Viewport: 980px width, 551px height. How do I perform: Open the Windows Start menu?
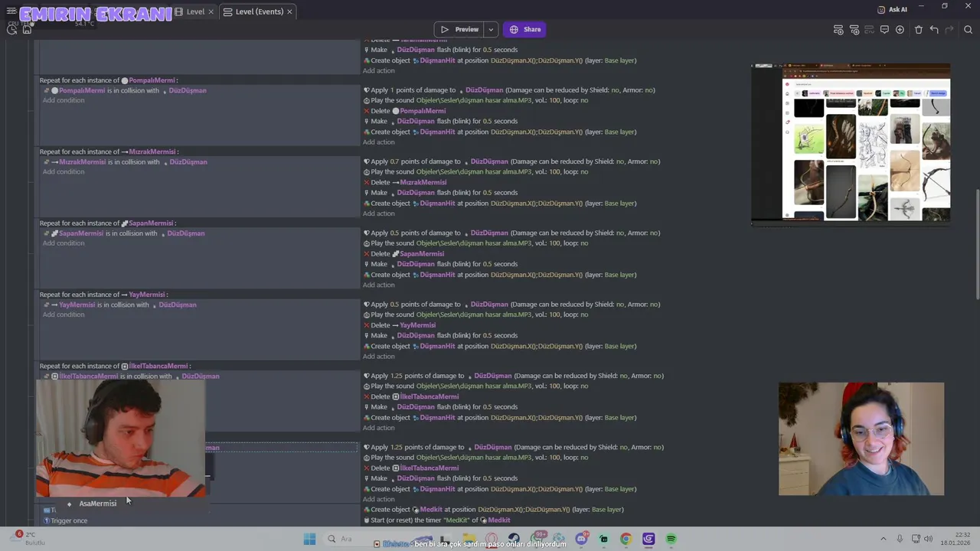click(x=309, y=539)
